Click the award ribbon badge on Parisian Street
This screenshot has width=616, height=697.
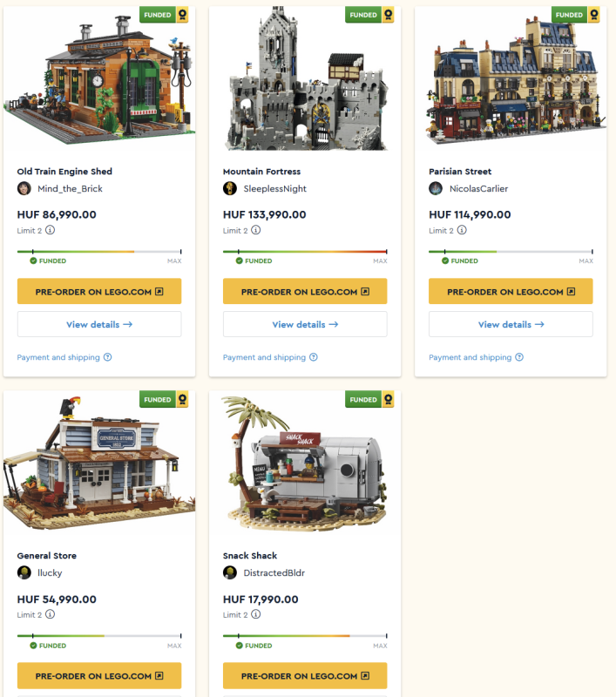pos(593,15)
